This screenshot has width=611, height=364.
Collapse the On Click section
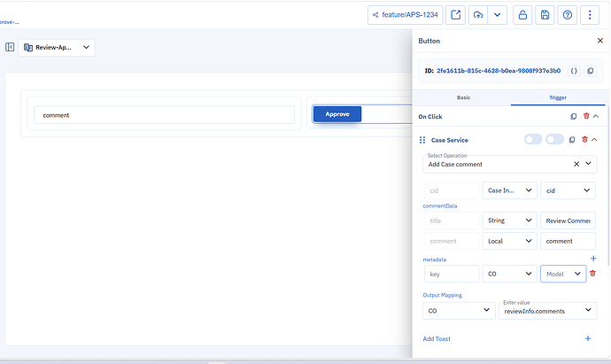[596, 116]
